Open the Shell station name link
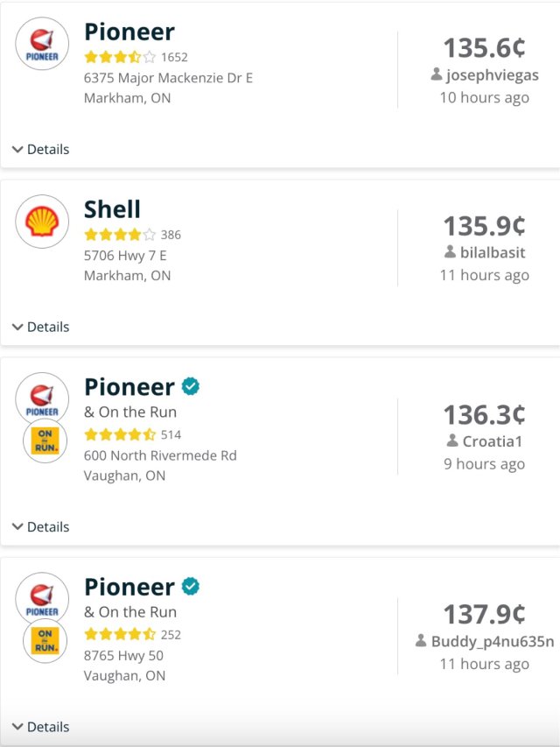 click(x=112, y=209)
